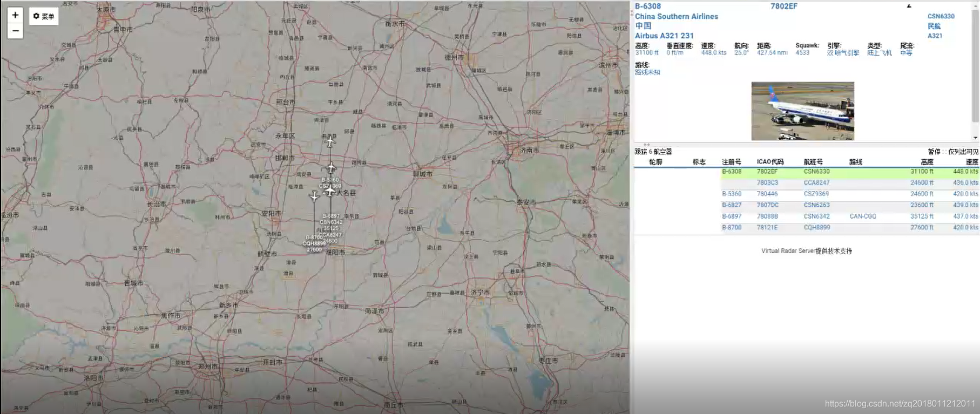Select the aircraft icon just above the B-5360 label
Viewport: 980px width, 414px height.
pos(331,168)
